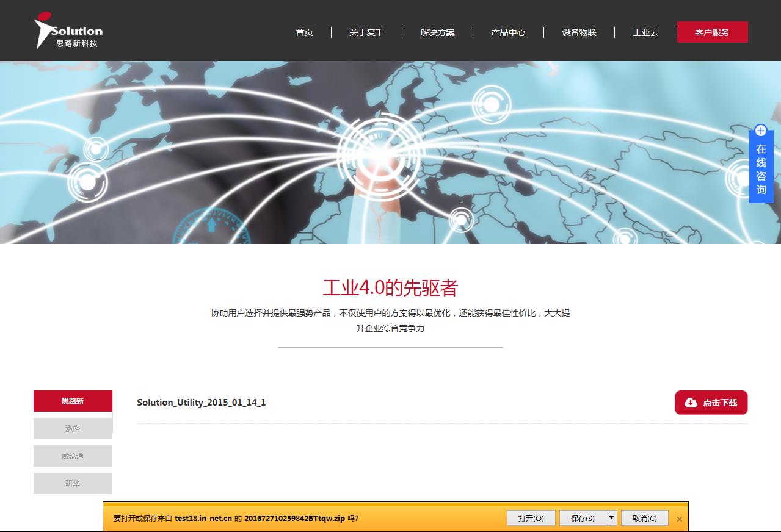Switch to the 研华 sidebar category
Viewport: 781px width, 532px height.
point(73,483)
